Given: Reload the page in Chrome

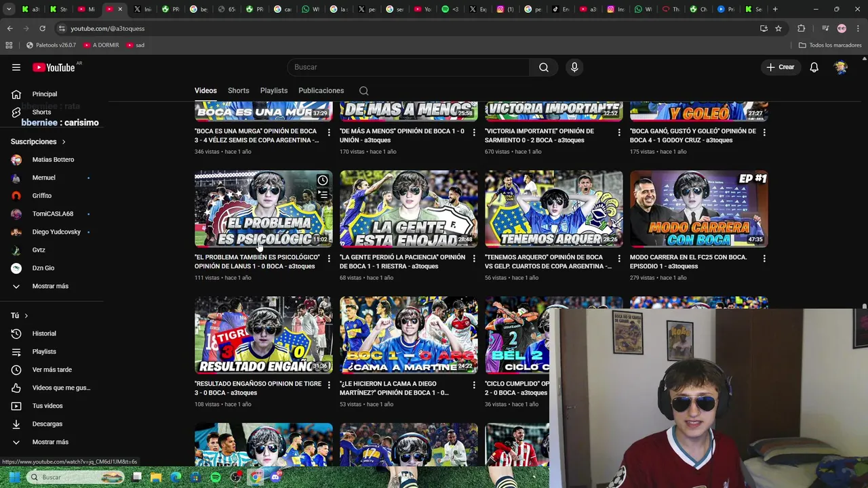Looking at the screenshot, I should 42,28.
